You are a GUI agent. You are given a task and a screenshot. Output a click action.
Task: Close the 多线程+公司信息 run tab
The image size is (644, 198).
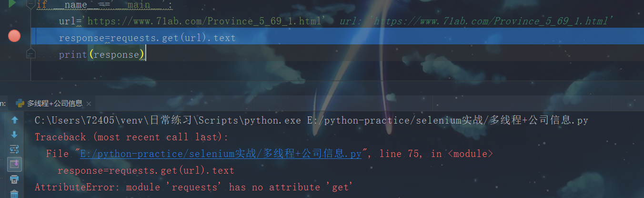pyautogui.click(x=89, y=104)
